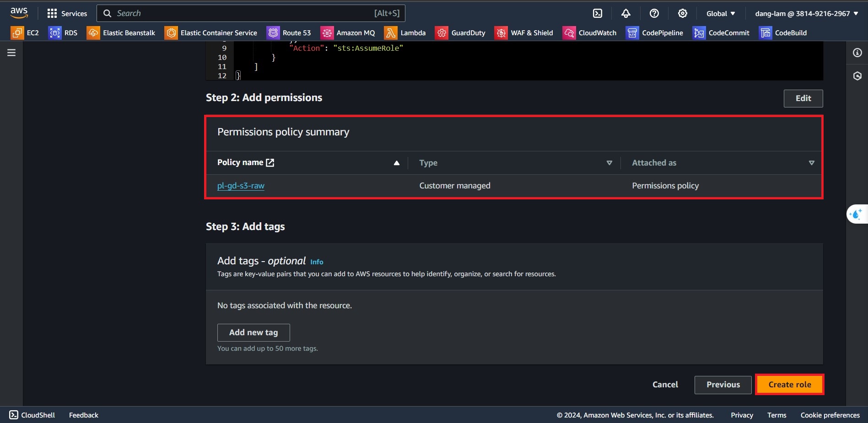Open the GuardDuty bookmark
The image size is (868, 423).
(x=460, y=33)
